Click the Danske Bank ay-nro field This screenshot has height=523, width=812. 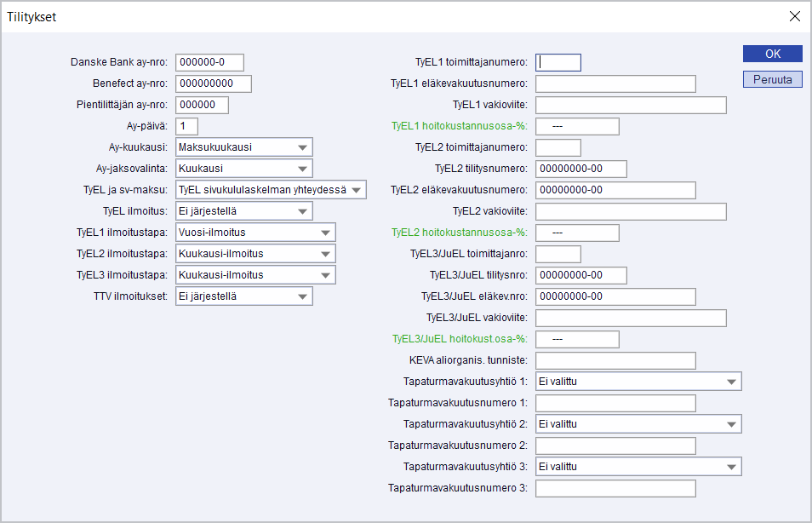click(x=209, y=62)
